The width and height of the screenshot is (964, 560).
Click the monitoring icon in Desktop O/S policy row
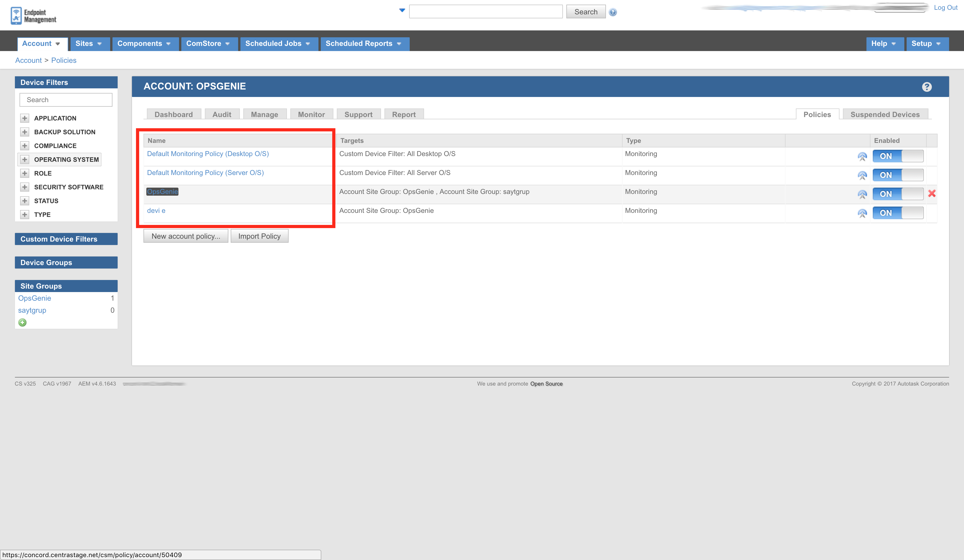click(x=862, y=156)
